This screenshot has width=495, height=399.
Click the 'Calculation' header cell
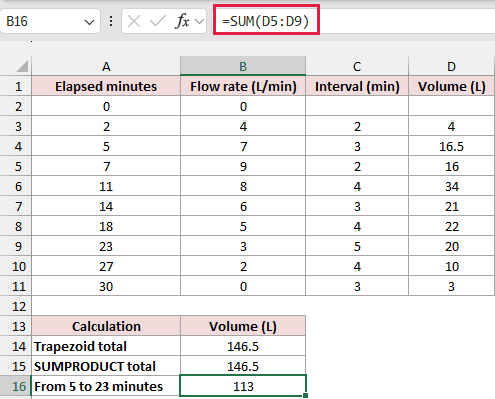click(106, 326)
